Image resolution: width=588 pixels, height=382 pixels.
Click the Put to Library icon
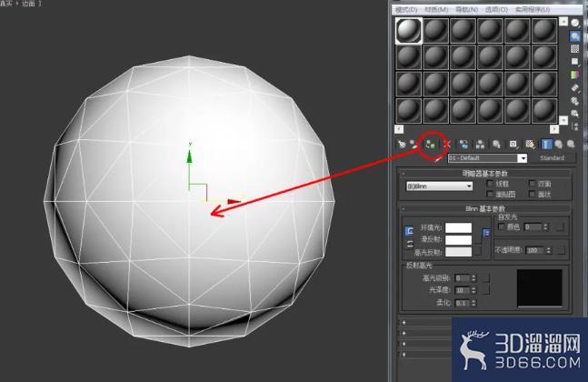(496, 144)
